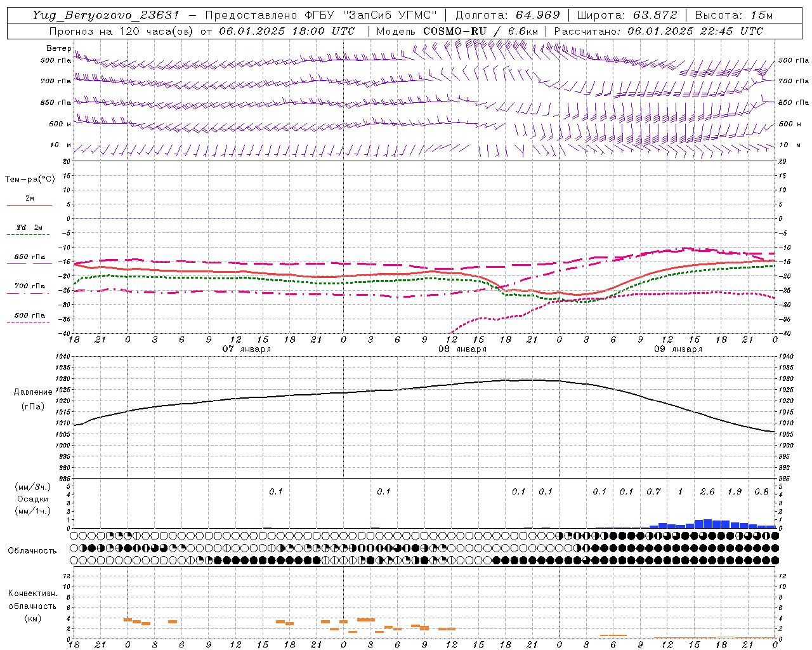The height and width of the screenshot is (650, 812).
Task: Click the 09 января date label
Action: (678, 349)
